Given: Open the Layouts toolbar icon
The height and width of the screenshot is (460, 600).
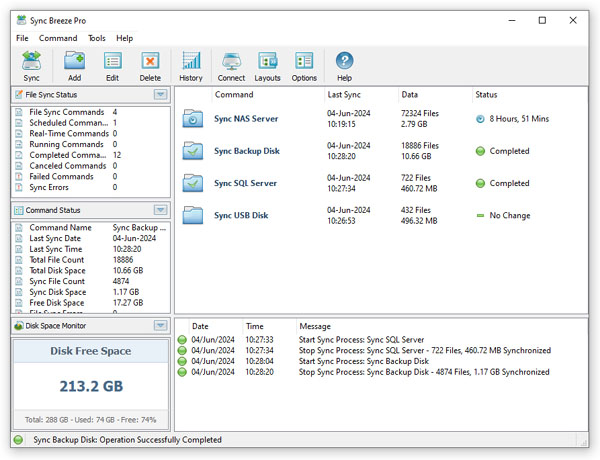Looking at the screenshot, I should coord(267,61).
